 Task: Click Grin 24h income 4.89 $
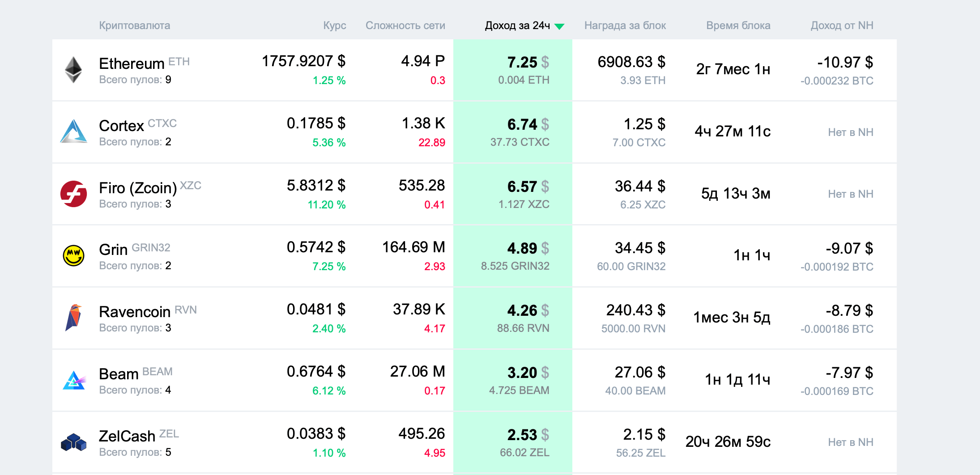point(528,248)
